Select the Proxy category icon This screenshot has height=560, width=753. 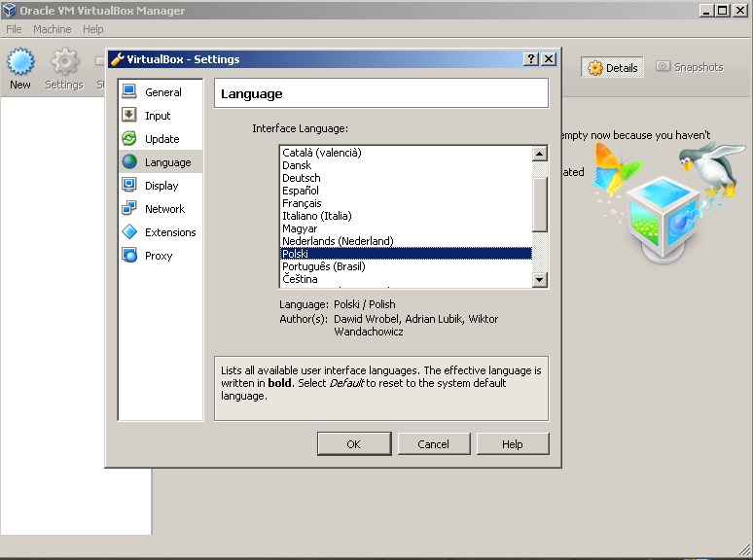[128, 255]
